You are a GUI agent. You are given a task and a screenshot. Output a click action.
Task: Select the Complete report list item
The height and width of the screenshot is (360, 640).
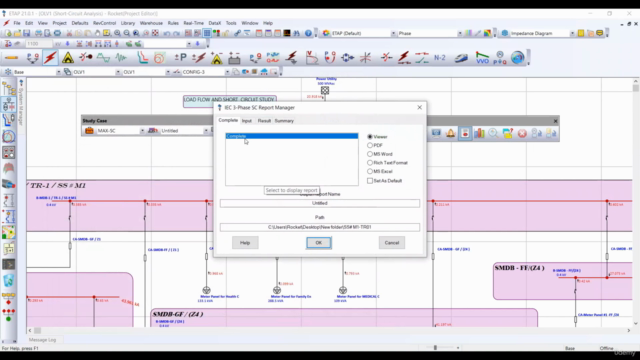(x=292, y=136)
